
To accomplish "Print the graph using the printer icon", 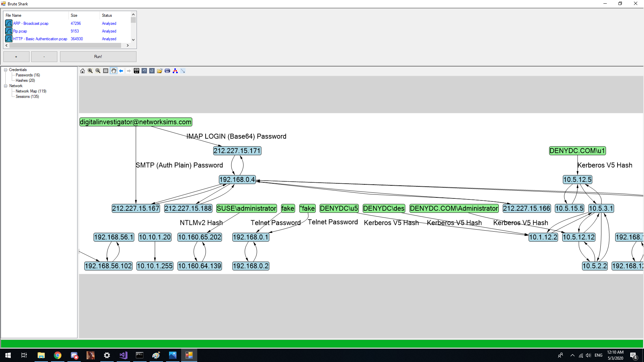I will coord(167,71).
